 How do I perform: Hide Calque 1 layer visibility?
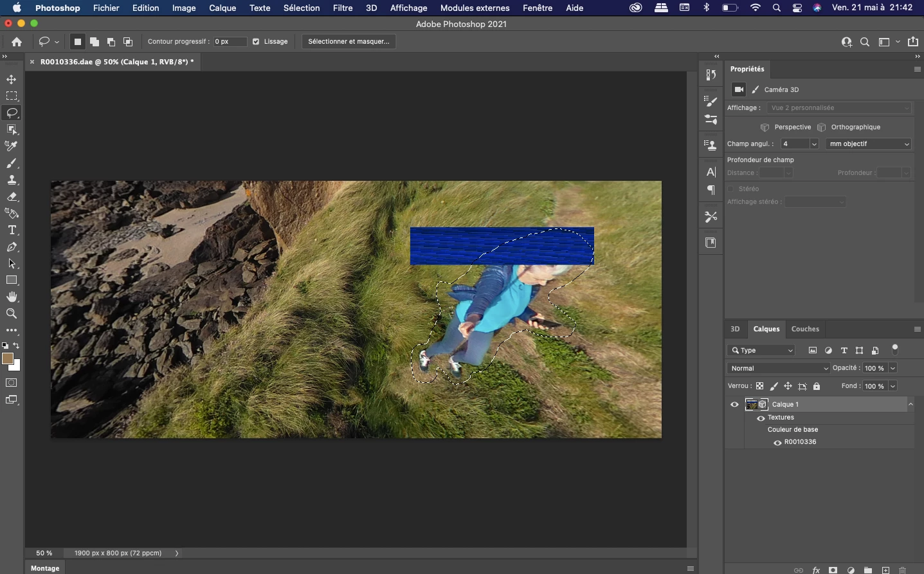pyautogui.click(x=734, y=405)
